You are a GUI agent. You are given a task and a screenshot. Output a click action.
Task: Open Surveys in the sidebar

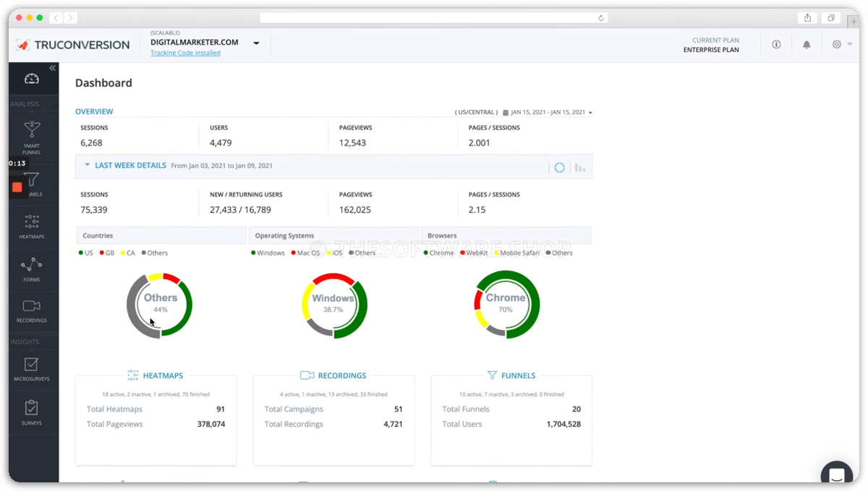[x=32, y=412]
